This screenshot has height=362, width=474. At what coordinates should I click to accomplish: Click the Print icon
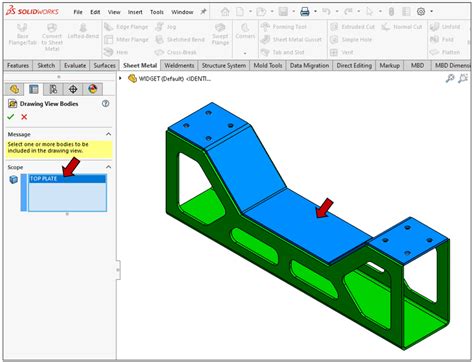[305, 12]
